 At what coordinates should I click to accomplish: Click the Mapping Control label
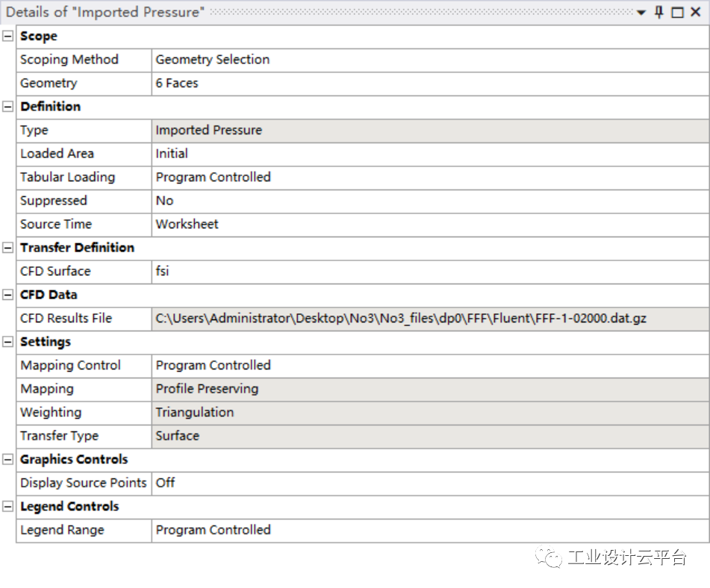(x=71, y=366)
